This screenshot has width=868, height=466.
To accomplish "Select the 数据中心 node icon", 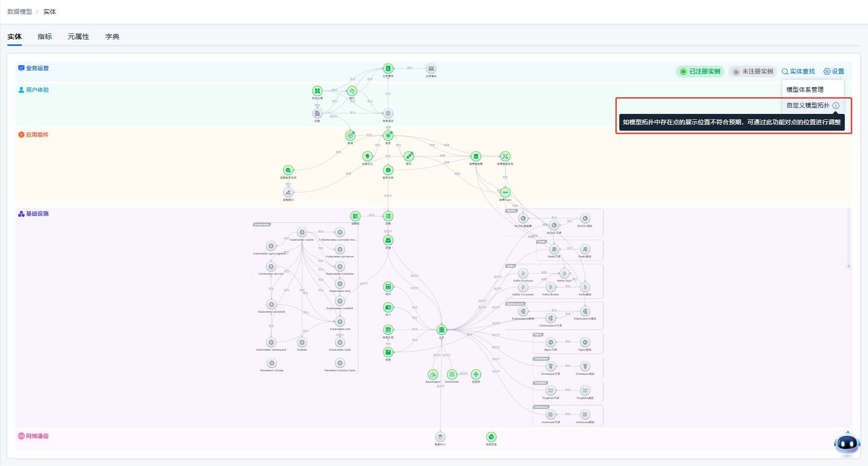I will tap(440, 437).
